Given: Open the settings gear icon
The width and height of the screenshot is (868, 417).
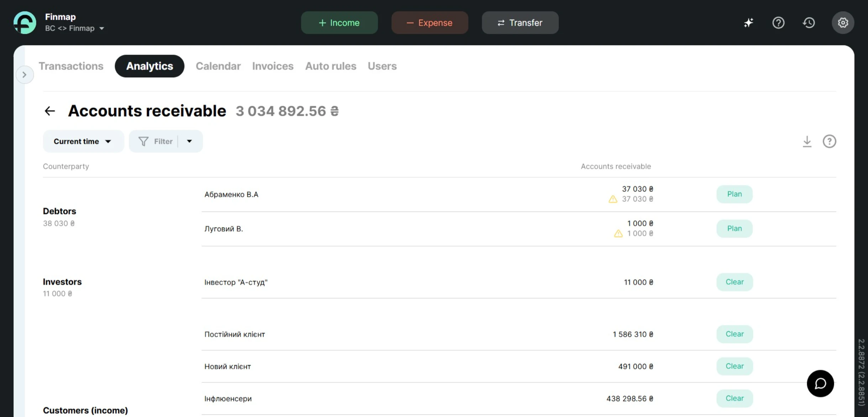Looking at the screenshot, I should [842, 22].
